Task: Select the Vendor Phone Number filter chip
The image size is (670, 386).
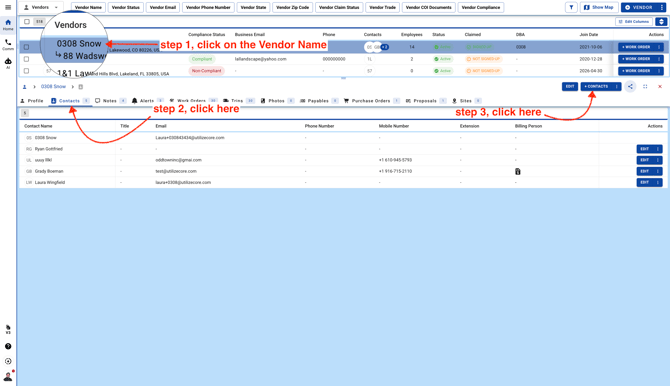Action: 208,7
